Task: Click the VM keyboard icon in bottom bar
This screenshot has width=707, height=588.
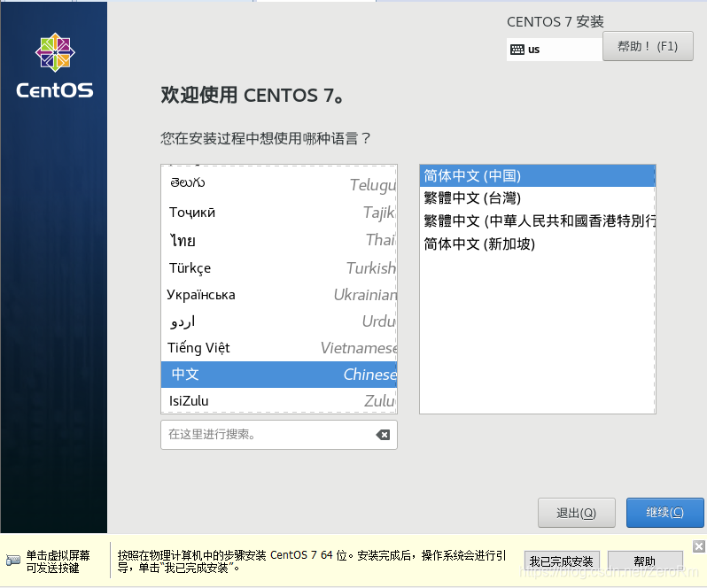Action: pos(13,561)
